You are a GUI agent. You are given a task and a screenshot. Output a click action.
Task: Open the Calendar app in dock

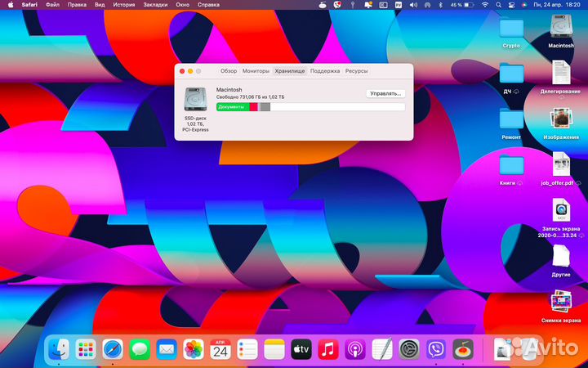220,350
